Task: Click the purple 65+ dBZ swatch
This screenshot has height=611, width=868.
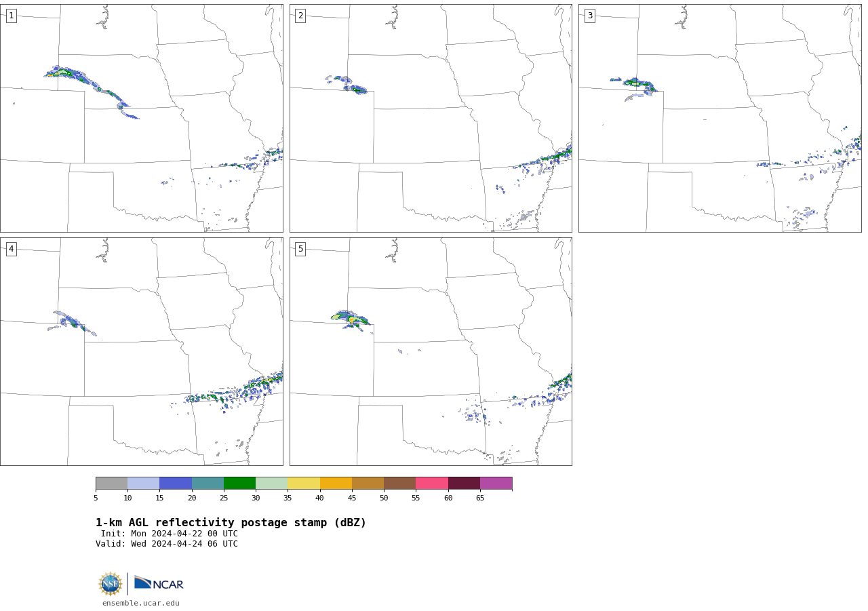Action: [496, 484]
